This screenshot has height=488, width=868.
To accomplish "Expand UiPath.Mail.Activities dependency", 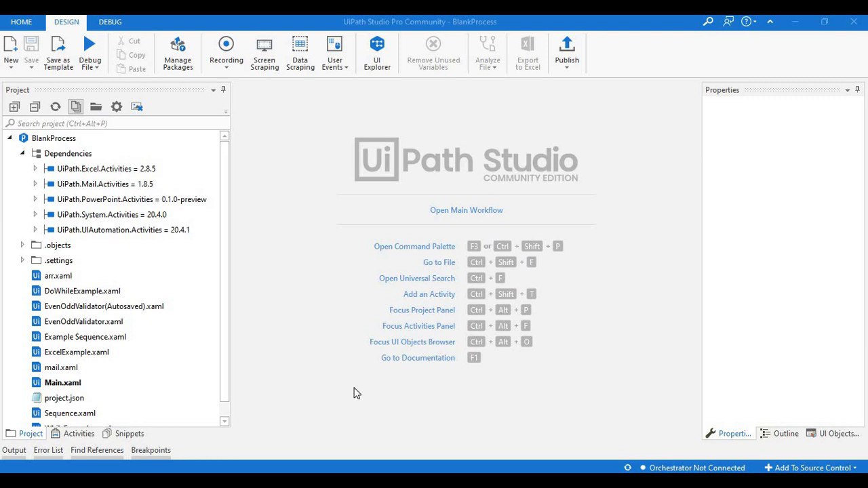I will click(x=35, y=184).
